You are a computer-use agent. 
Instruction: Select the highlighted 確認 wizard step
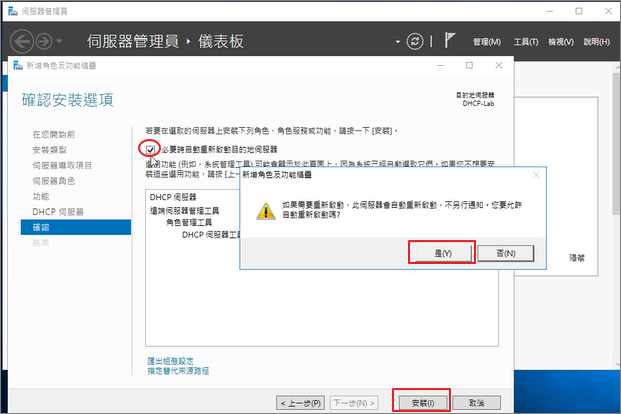point(76,227)
